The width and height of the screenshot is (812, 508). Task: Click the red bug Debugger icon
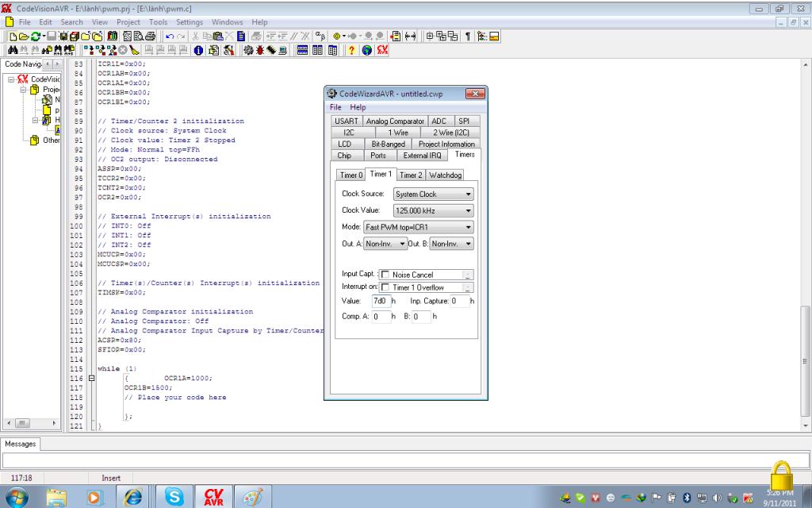(261, 50)
